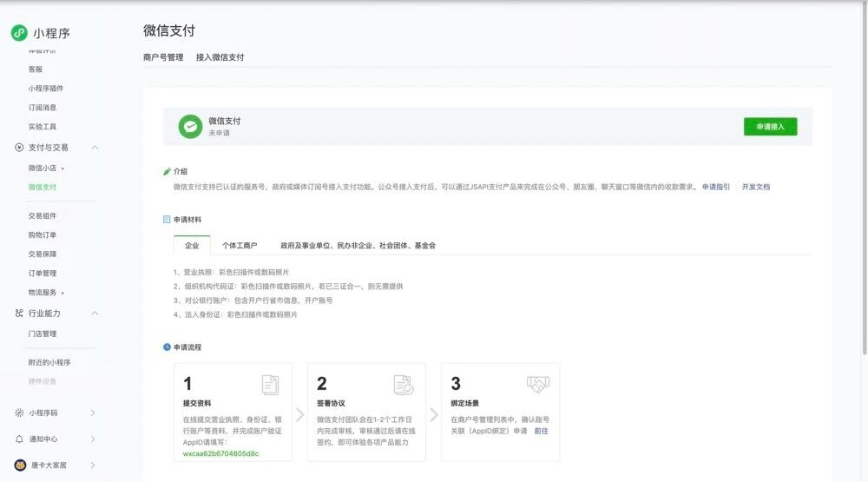
Task: Click the 绑定场景 step card title
Action: (465, 403)
